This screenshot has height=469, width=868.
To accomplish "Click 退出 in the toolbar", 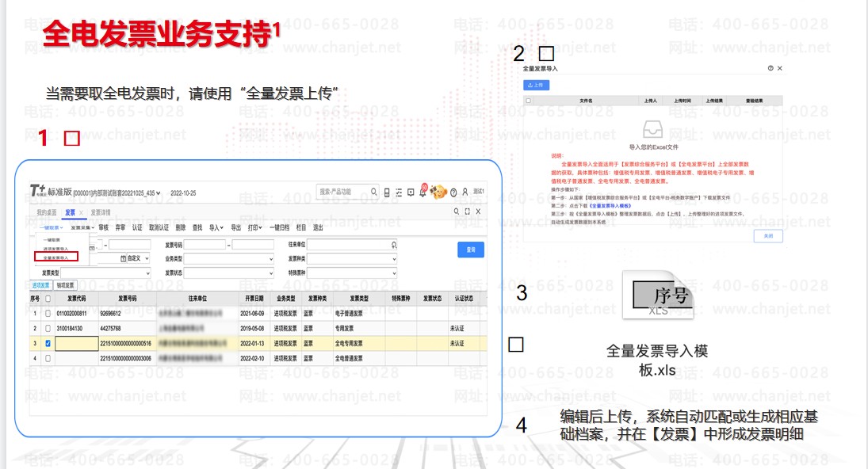I will tap(318, 228).
